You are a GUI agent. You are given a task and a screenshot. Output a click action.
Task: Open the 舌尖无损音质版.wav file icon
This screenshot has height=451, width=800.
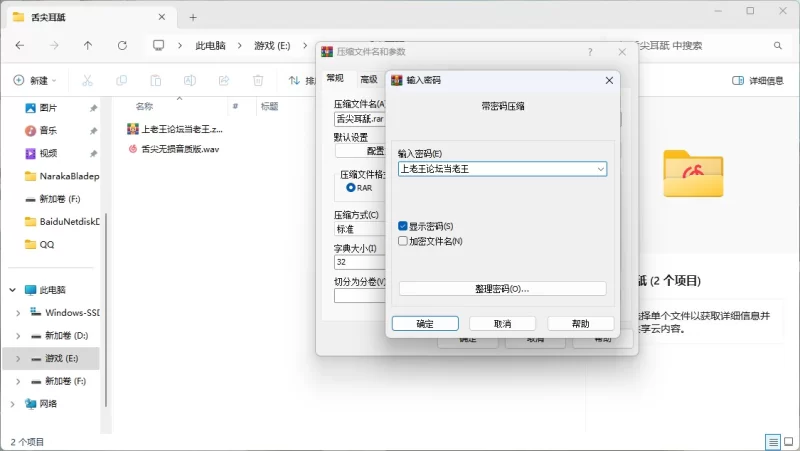coord(132,148)
